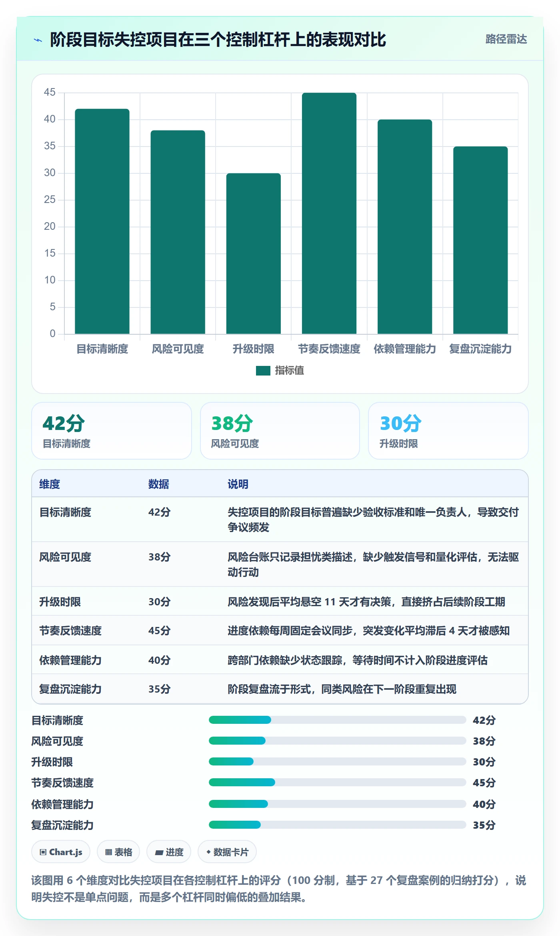Click the 指标值 legend color swatch
560x936 pixels.
(263, 371)
